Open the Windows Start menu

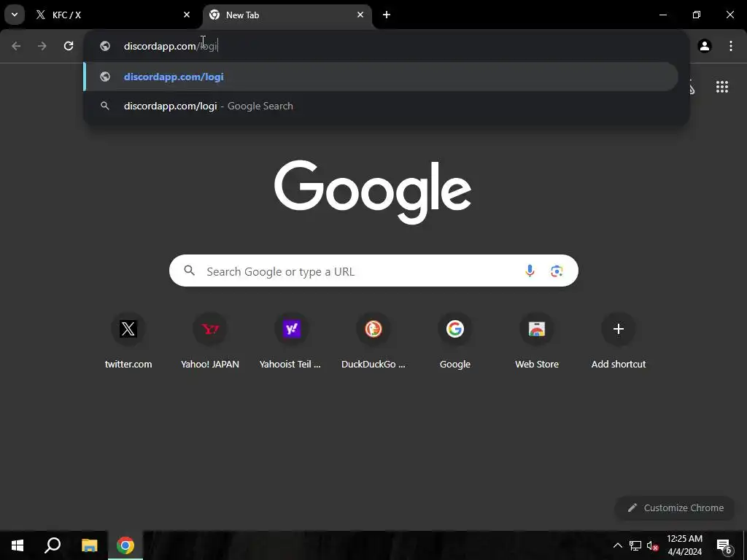click(x=18, y=545)
